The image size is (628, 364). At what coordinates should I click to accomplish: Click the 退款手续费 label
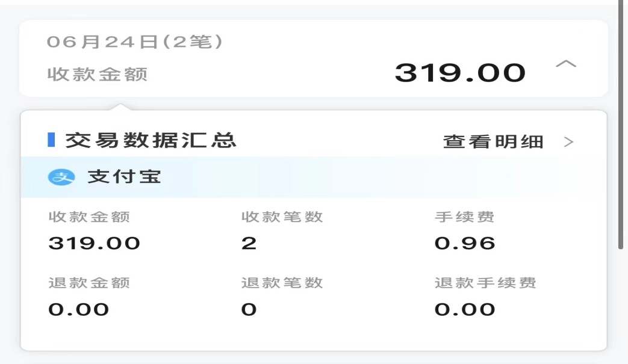click(485, 283)
